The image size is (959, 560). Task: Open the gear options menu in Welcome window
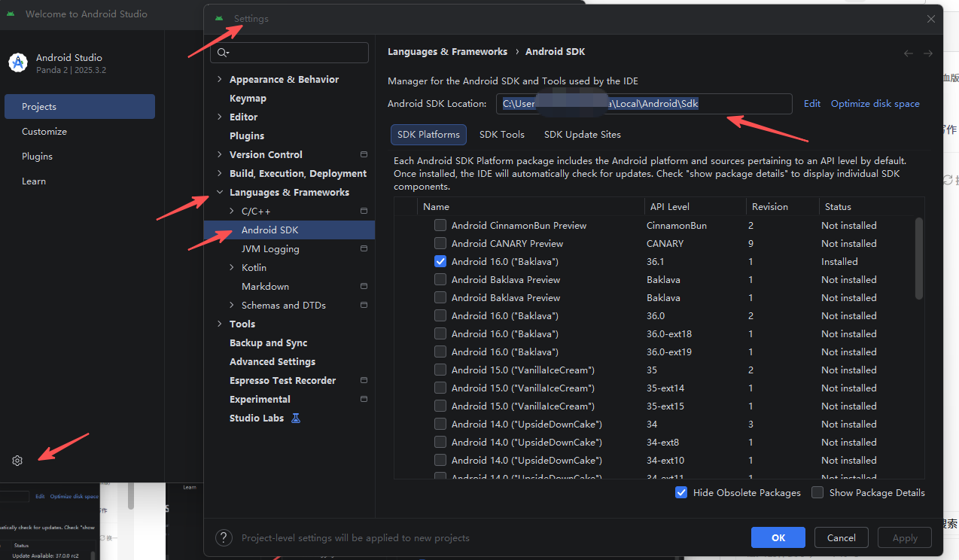point(18,461)
